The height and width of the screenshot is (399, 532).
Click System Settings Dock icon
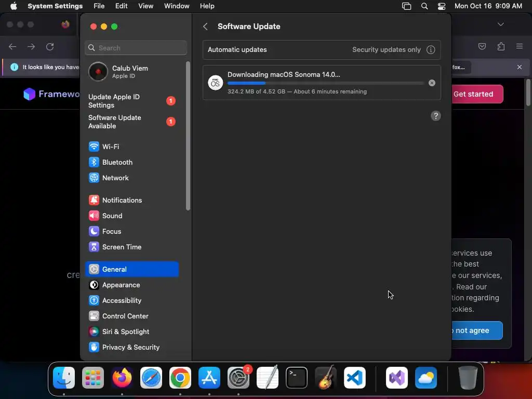[238, 378]
